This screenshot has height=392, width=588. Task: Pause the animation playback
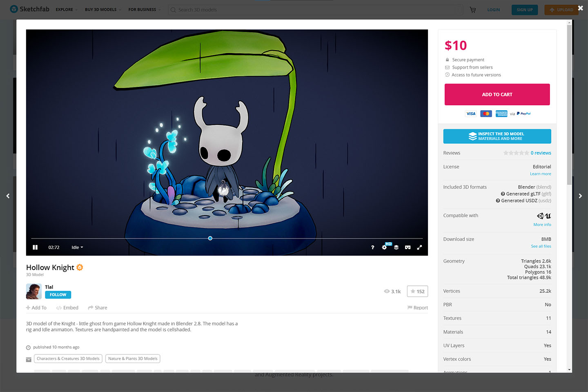click(35, 247)
